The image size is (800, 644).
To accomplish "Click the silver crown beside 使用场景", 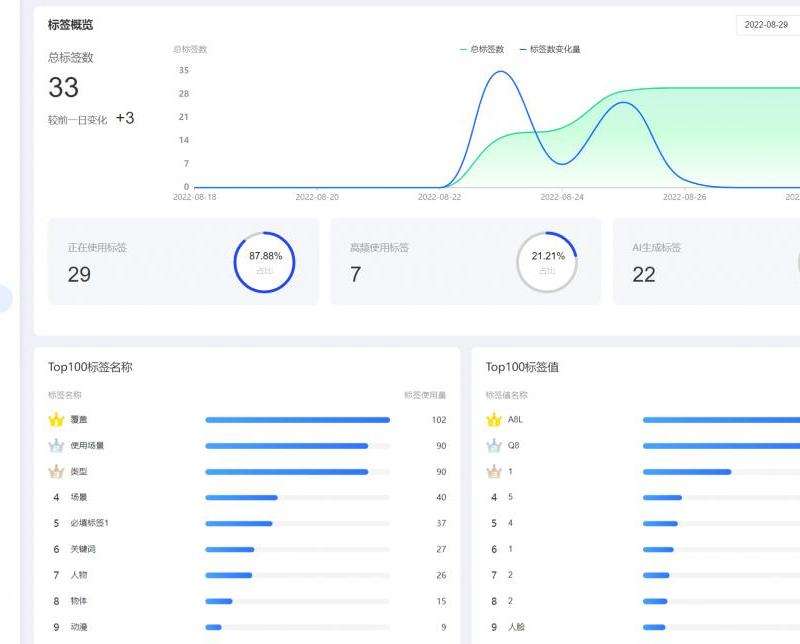I will pos(56,446).
